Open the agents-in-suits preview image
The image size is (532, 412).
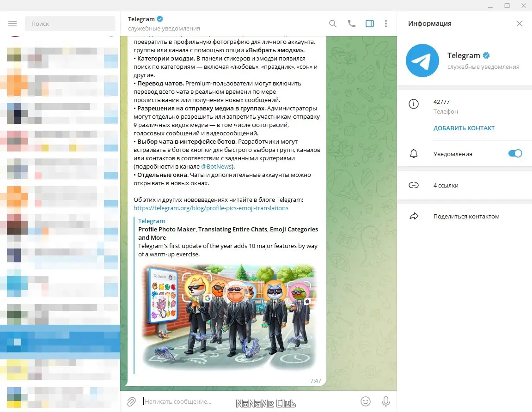tap(229, 317)
